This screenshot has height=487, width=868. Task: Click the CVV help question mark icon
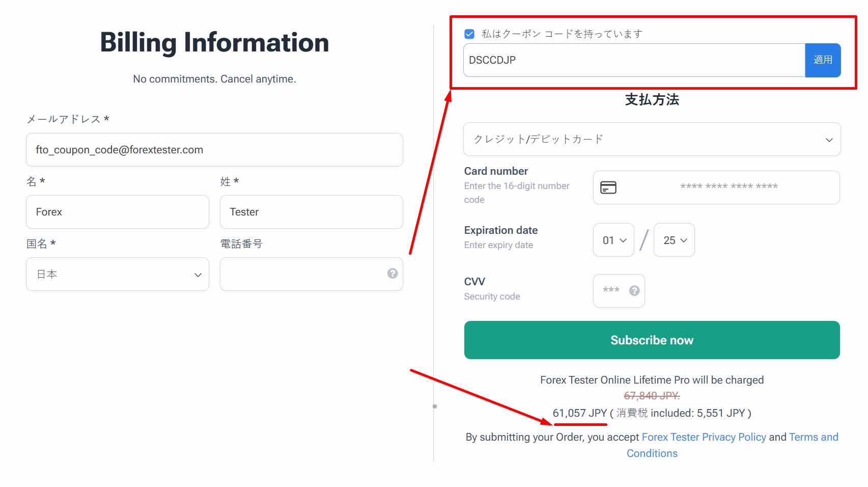click(x=634, y=291)
